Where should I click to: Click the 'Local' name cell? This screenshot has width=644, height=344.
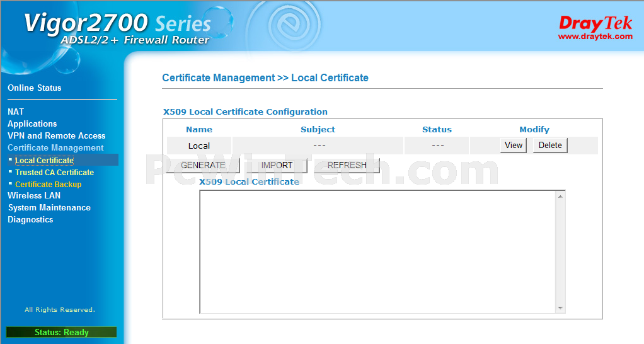point(199,146)
